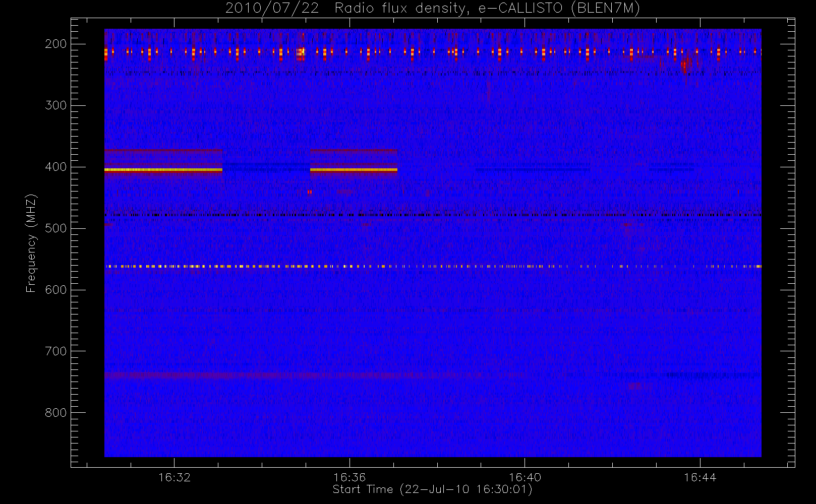This screenshot has height=504, width=816.
Task: Click the 16:36 time tick label
Action: [349, 477]
